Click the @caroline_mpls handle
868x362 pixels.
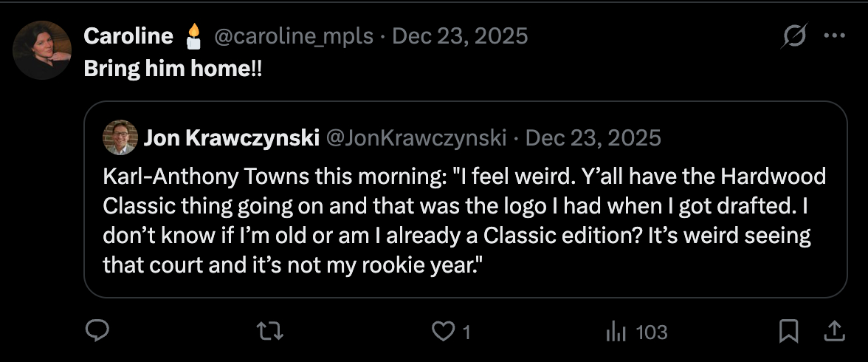pos(294,35)
